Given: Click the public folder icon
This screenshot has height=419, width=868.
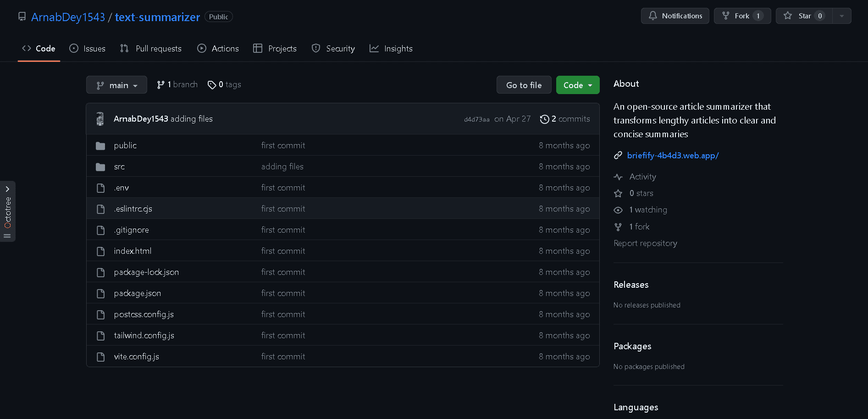Looking at the screenshot, I should (100, 145).
